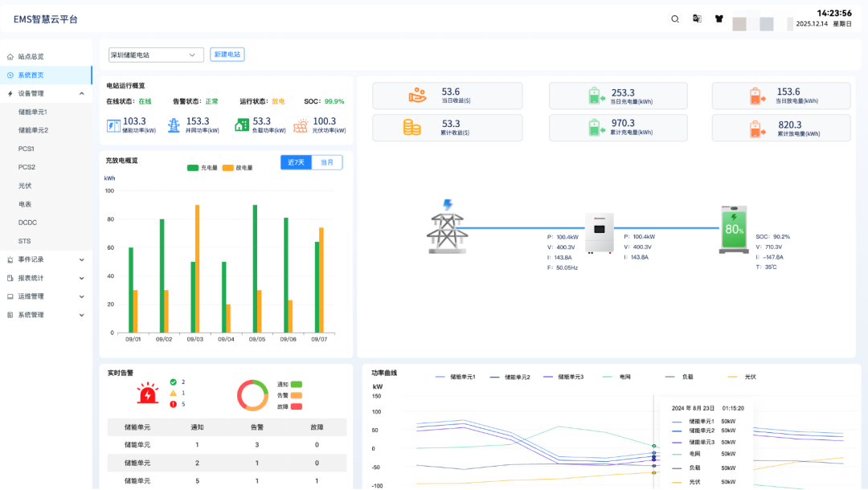Click the 新建电站 button
The height and width of the screenshot is (490, 868).
[227, 55]
